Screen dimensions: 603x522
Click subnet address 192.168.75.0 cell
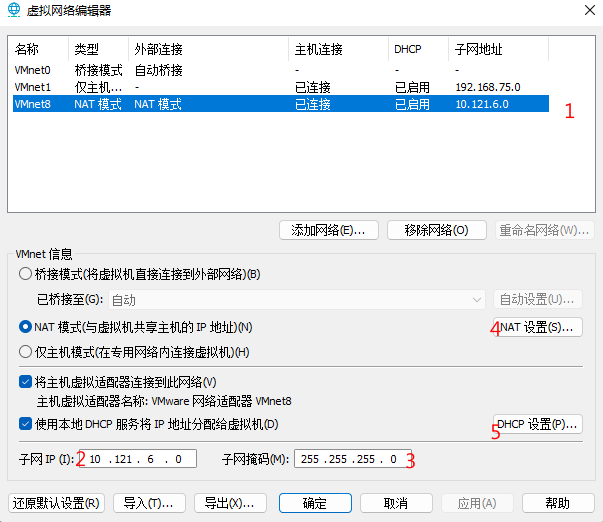pos(488,87)
